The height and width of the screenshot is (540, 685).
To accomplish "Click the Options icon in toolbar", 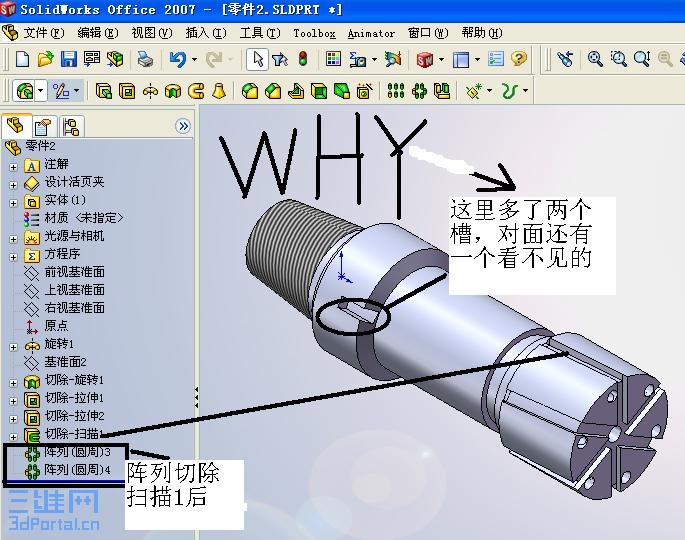I will 496,59.
